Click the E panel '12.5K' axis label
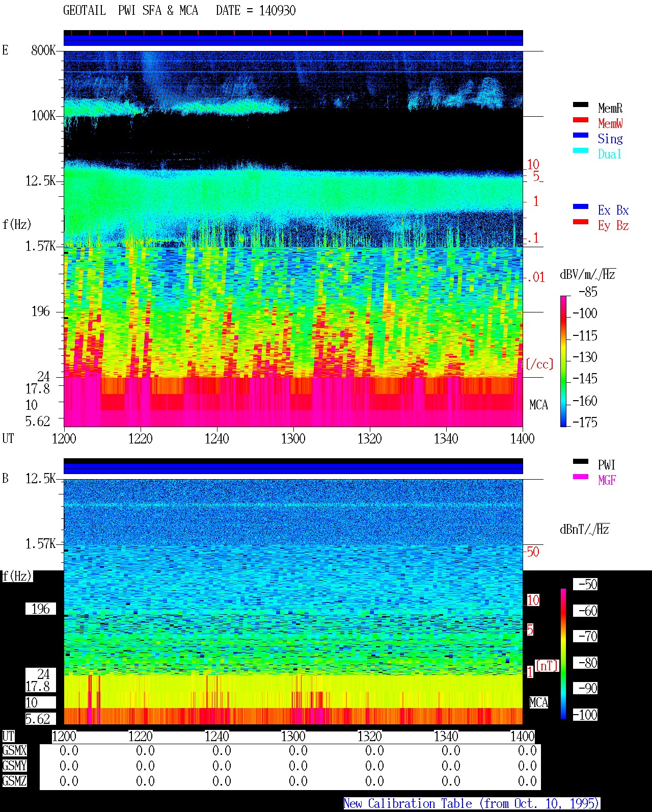The width and height of the screenshot is (652, 812). coord(41,180)
